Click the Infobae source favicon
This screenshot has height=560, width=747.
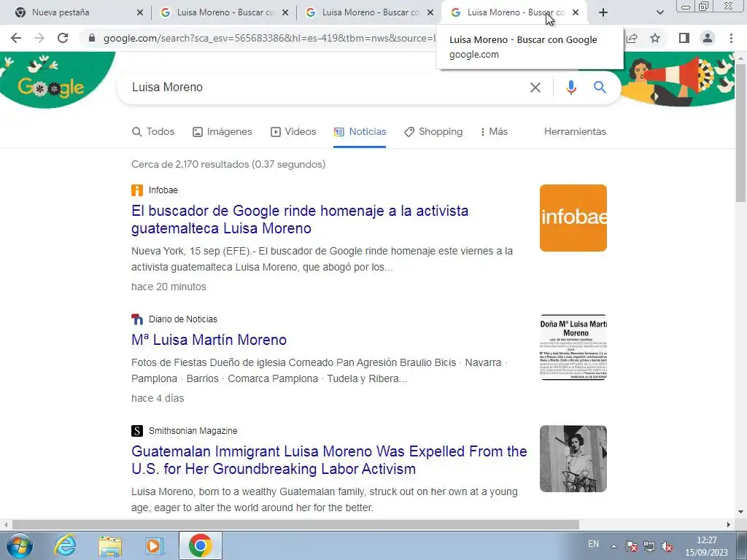click(x=136, y=190)
